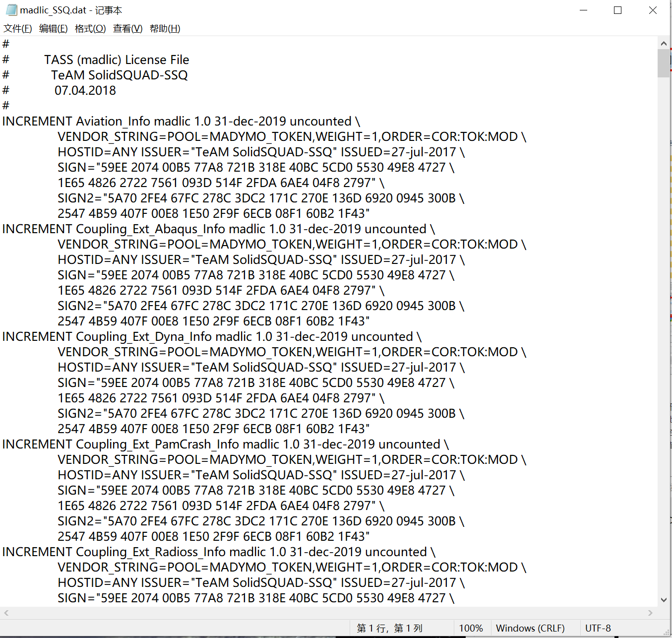Image resolution: width=672 pixels, height=638 pixels.
Task: Click the horizontal scrollbar right arrow
Action: coord(650,613)
